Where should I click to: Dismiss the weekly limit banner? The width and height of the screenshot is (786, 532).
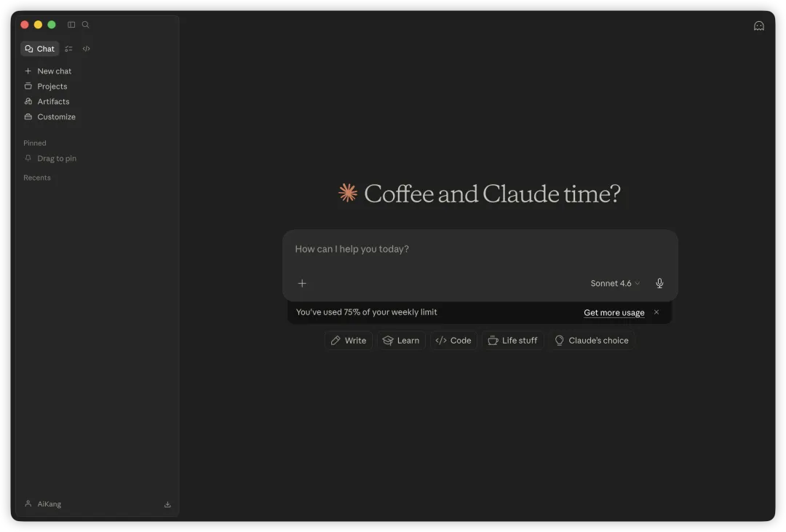[x=656, y=312]
